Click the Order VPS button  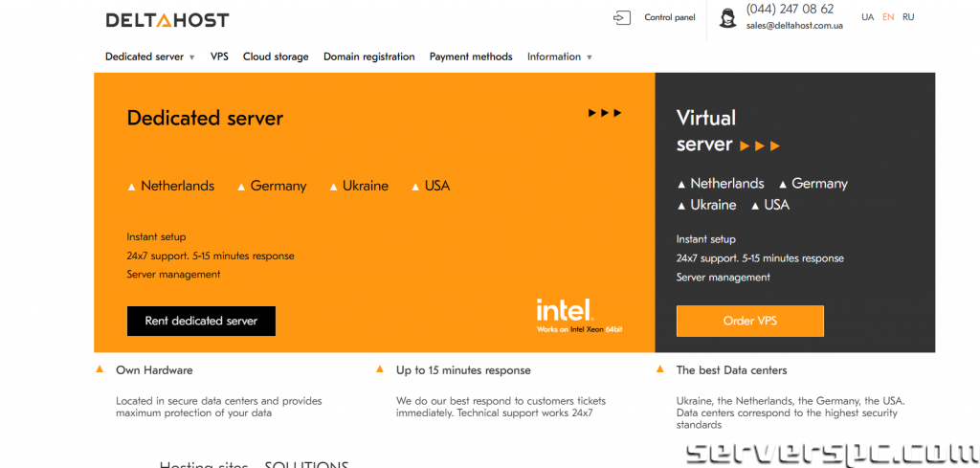coord(749,321)
